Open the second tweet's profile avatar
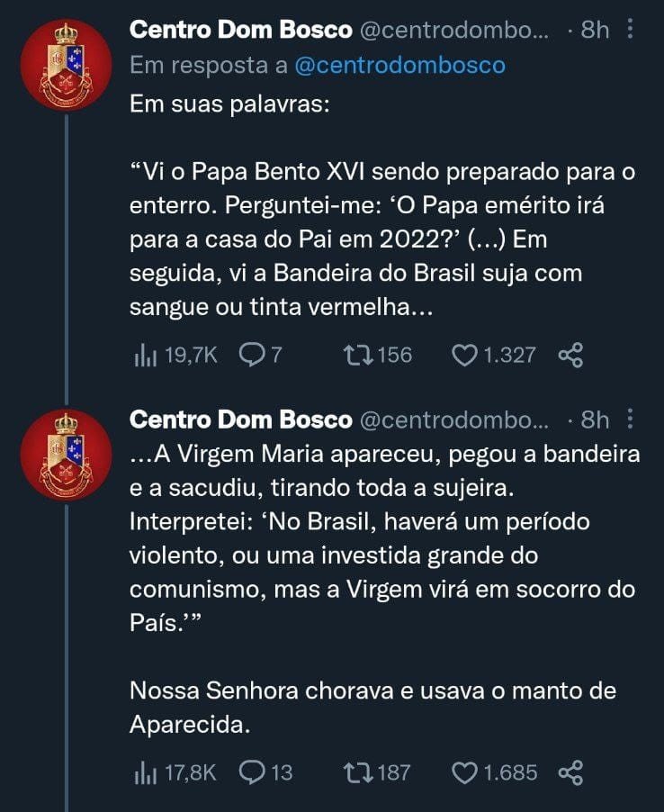Screen dimensions: 664x812 [x=66, y=454]
